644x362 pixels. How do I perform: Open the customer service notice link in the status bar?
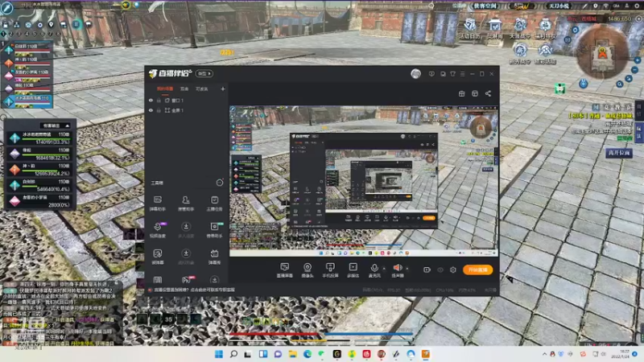click(x=194, y=290)
